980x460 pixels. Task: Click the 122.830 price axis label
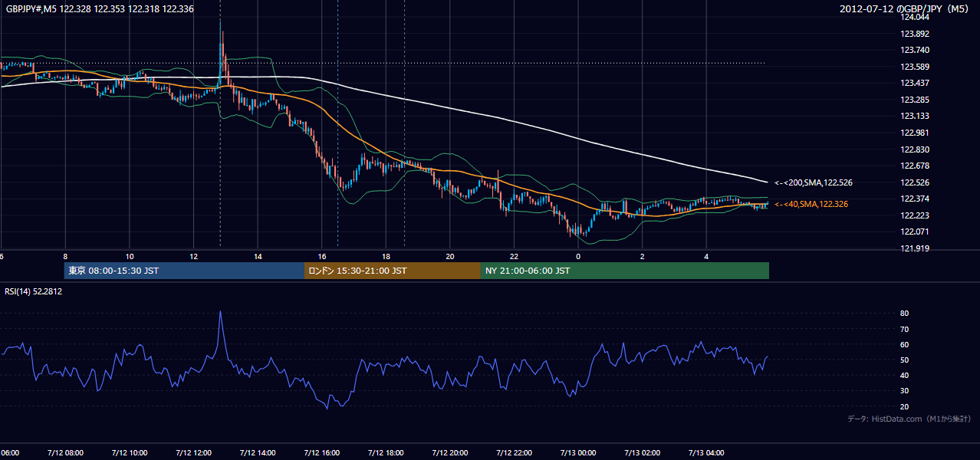click(x=915, y=149)
